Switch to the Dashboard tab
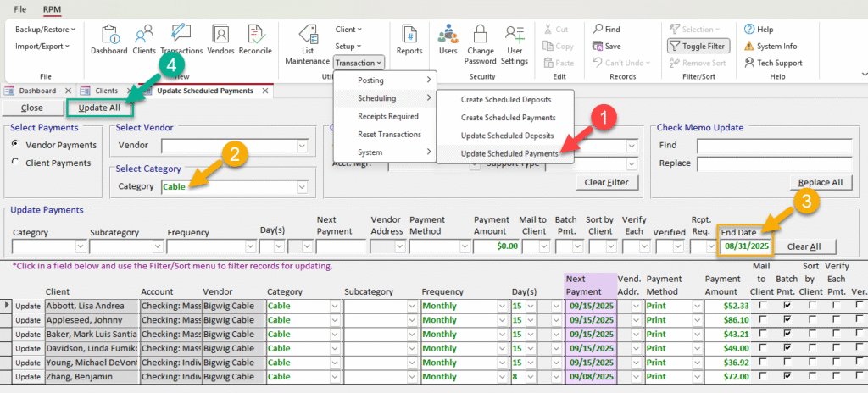Viewport: 868px width, 393px height. (37, 91)
